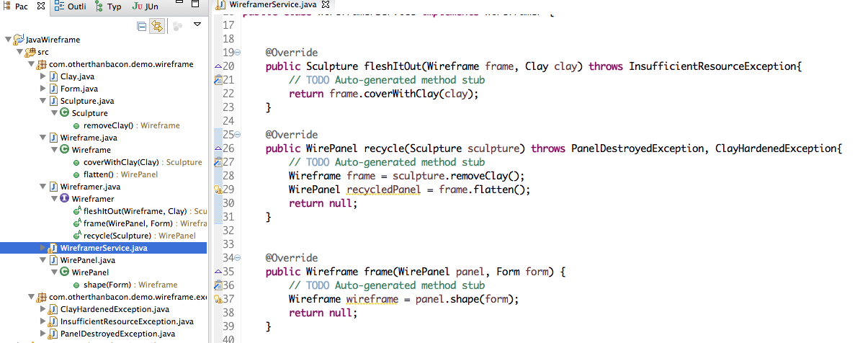Click the recycle(Sculpture) method icon
This screenshot has width=868, height=343.
pyautogui.click(x=76, y=236)
